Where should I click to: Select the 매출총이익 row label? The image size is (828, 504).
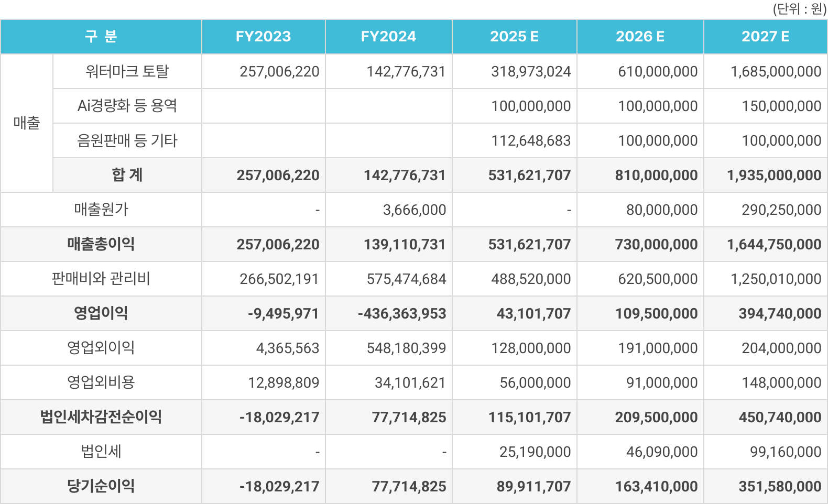point(101,244)
